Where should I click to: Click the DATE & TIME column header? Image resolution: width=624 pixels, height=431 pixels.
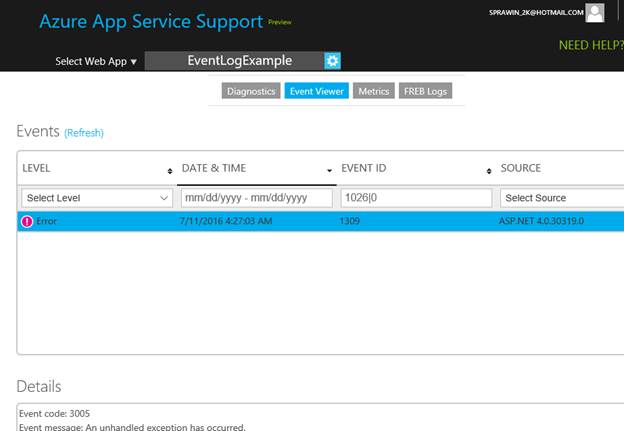tap(214, 168)
